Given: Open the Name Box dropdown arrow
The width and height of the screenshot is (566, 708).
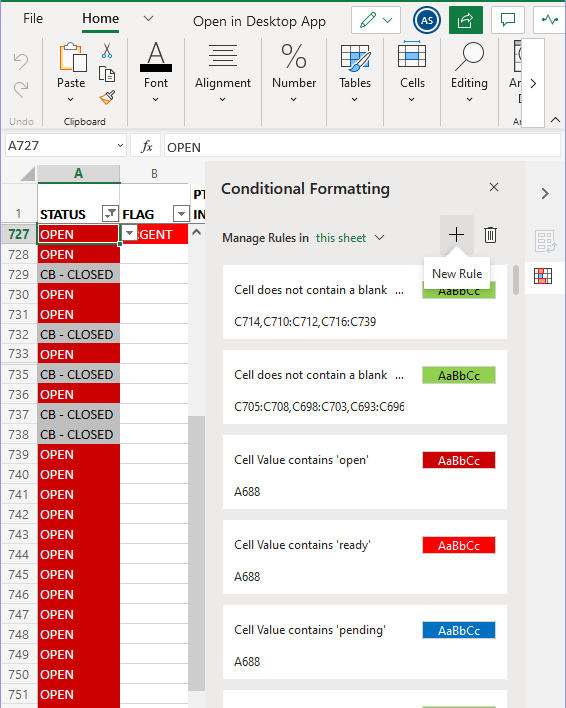Looking at the screenshot, I should 120,146.
